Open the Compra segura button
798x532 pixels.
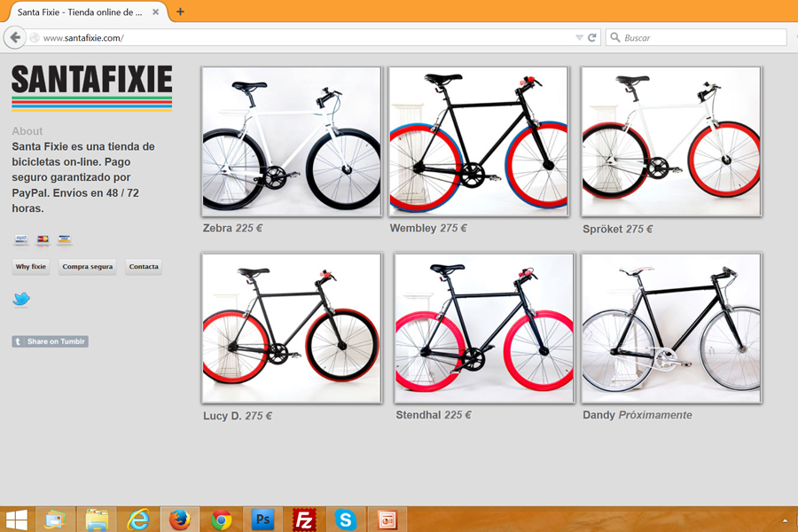tap(88, 266)
